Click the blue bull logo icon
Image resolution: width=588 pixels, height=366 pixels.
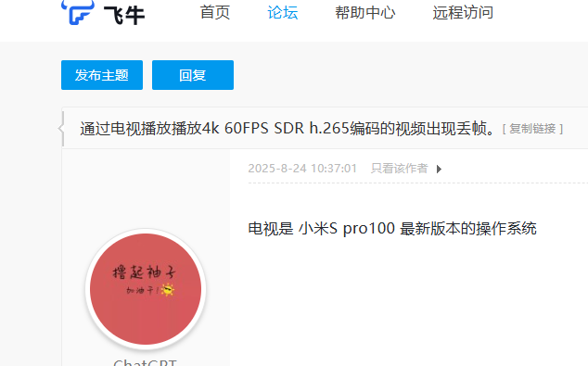click(78, 12)
